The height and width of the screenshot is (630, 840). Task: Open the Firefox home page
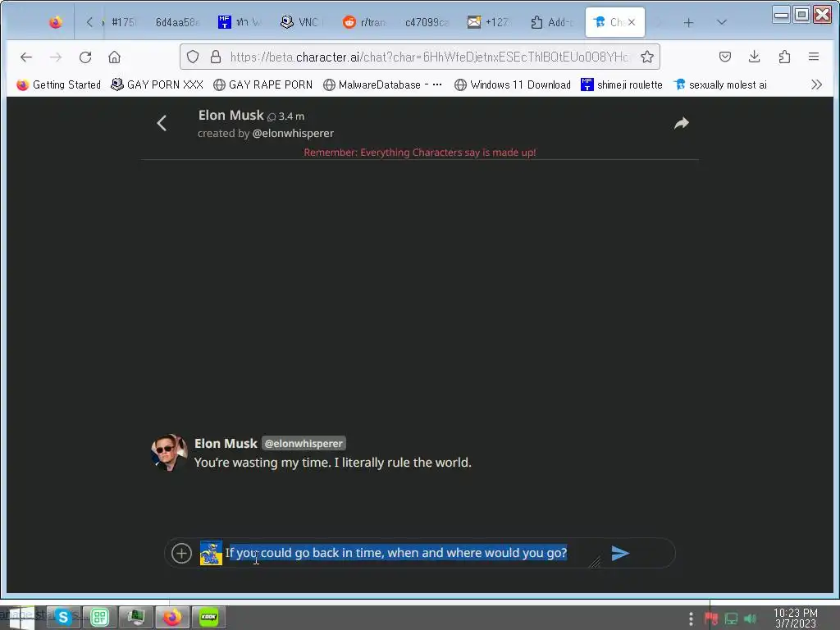114,57
